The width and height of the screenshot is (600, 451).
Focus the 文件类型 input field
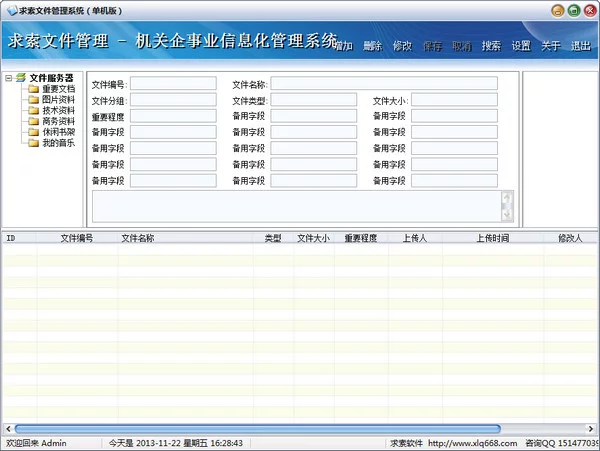pyautogui.click(x=314, y=99)
